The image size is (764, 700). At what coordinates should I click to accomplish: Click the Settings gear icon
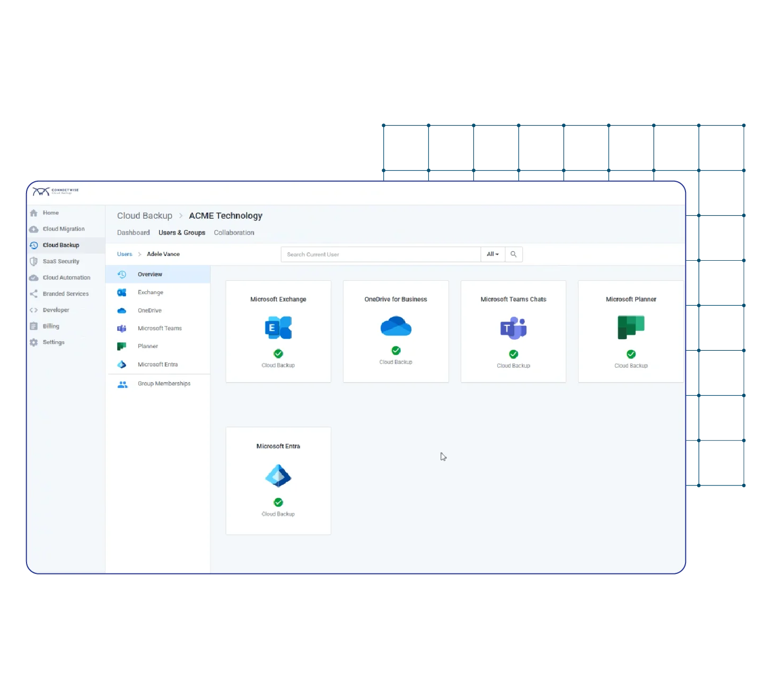click(34, 343)
